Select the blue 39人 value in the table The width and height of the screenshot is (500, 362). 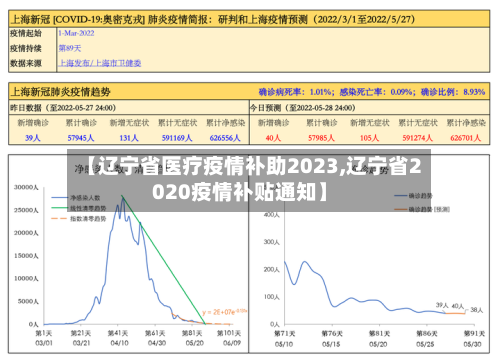(33, 138)
